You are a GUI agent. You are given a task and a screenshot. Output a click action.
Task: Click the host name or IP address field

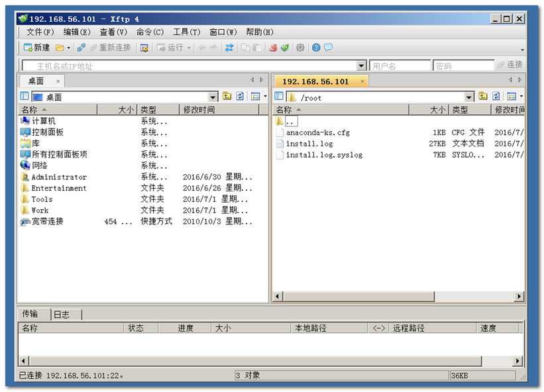click(x=189, y=66)
